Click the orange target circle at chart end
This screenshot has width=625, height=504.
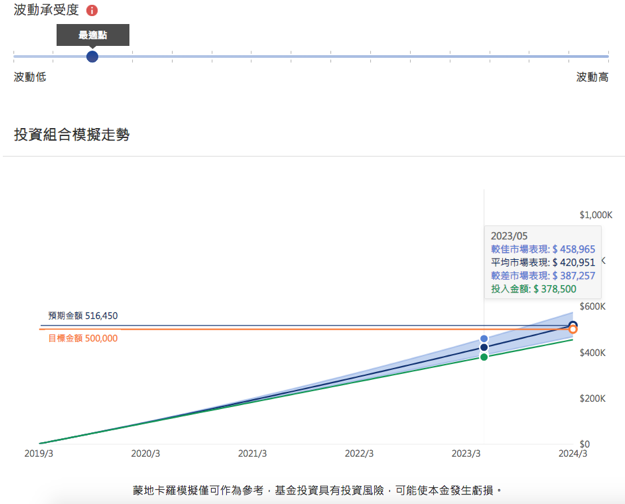pos(573,328)
